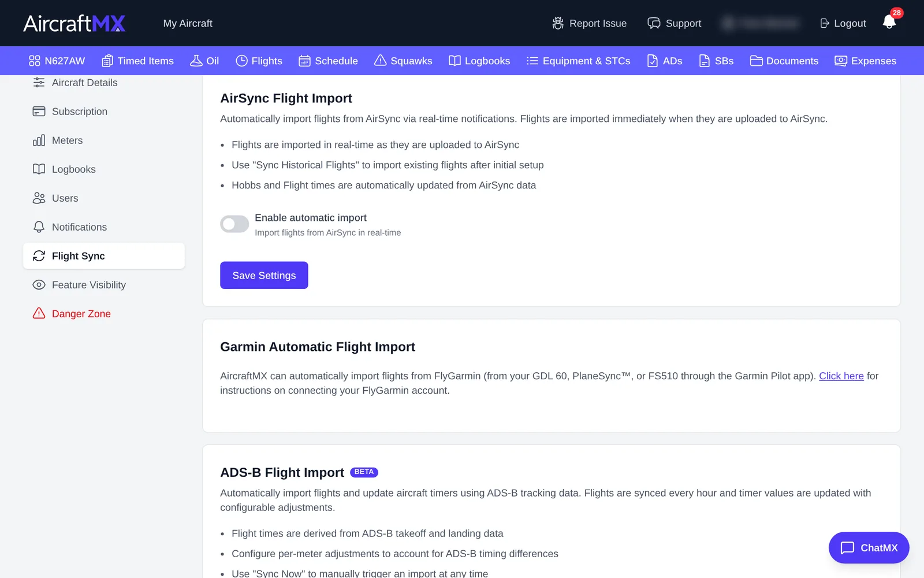
Task: Click the SBs document icon
Action: pos(705,61)
